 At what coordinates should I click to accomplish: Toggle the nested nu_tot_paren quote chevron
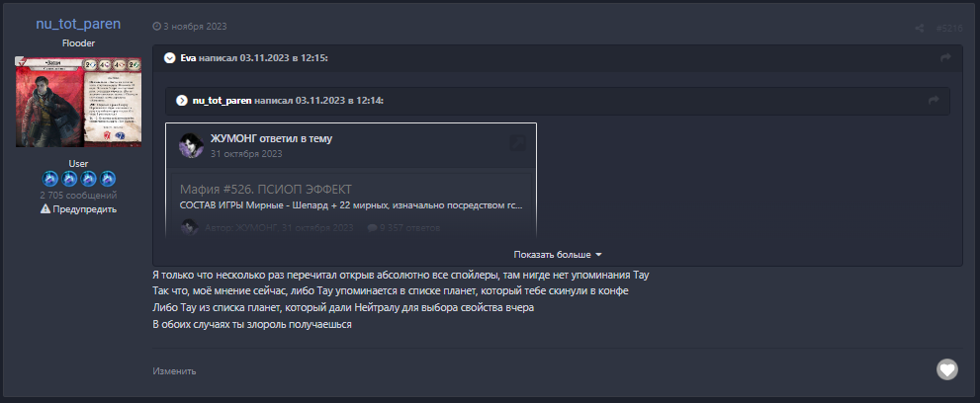tap(182, 101)
